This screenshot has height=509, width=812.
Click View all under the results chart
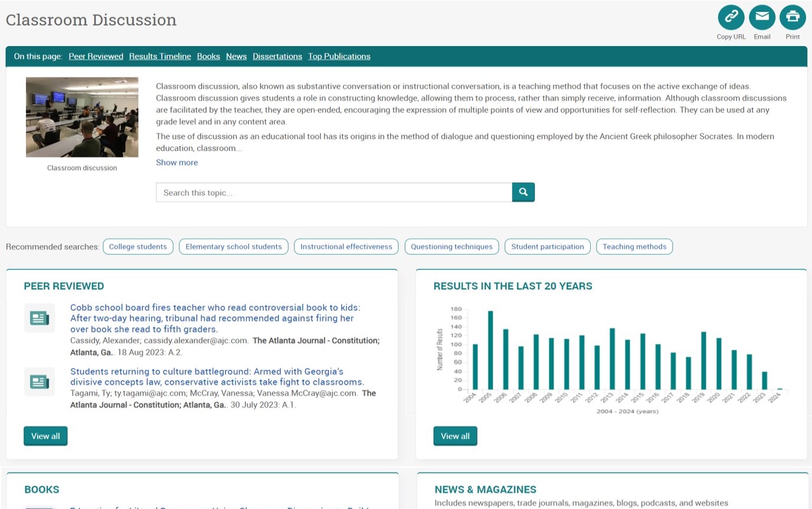click(x=455, y=436)
